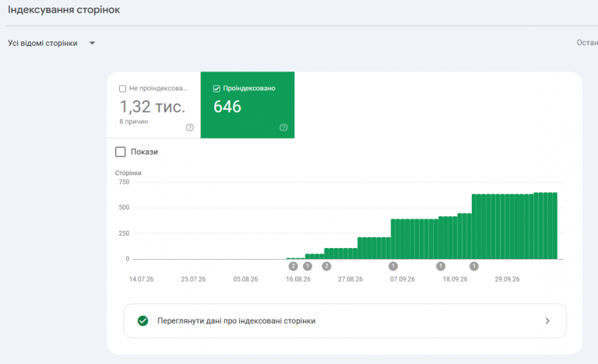This screenshot has height=364, width=598.
Task: Click the '750' y-axis value
Action: click(x=124, y=182)
